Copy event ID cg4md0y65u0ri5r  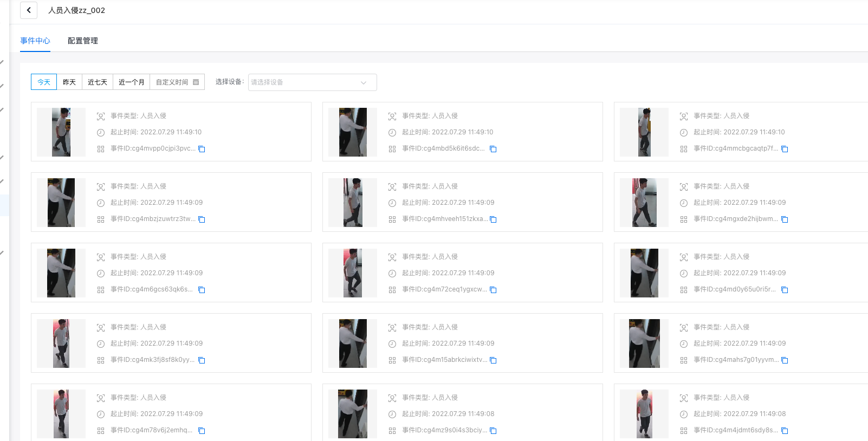click(x=785, y=290)
